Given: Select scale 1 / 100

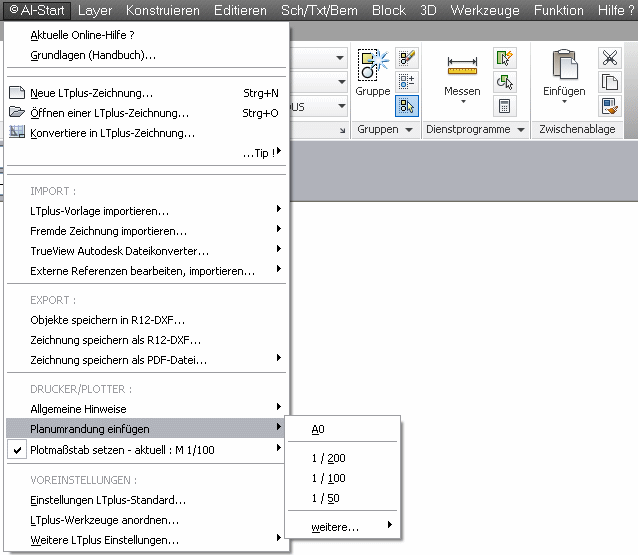Looking at the screenshot, I should pos(342,478).
